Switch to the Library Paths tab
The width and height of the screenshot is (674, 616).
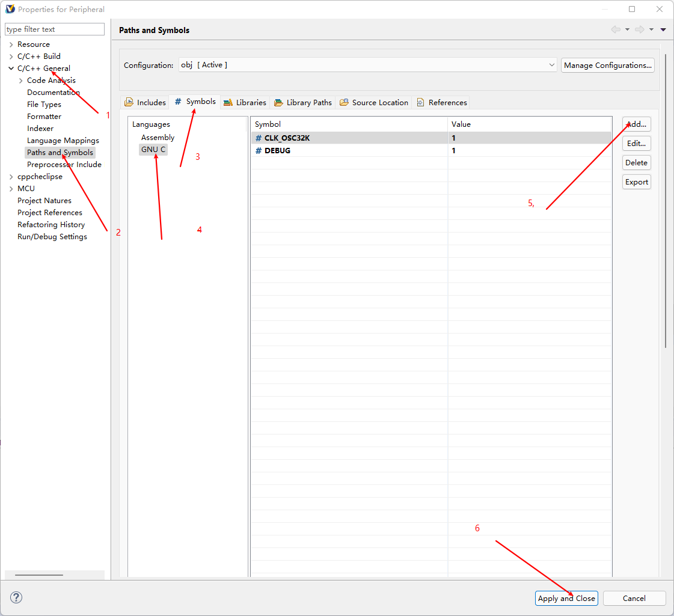[x=303, y=103]
